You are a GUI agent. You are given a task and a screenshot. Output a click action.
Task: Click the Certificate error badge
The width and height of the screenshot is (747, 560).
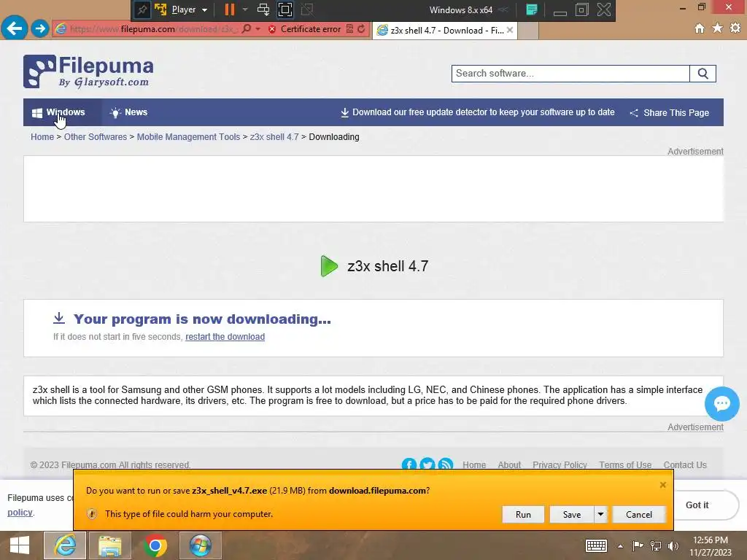(x=304, y=29)
